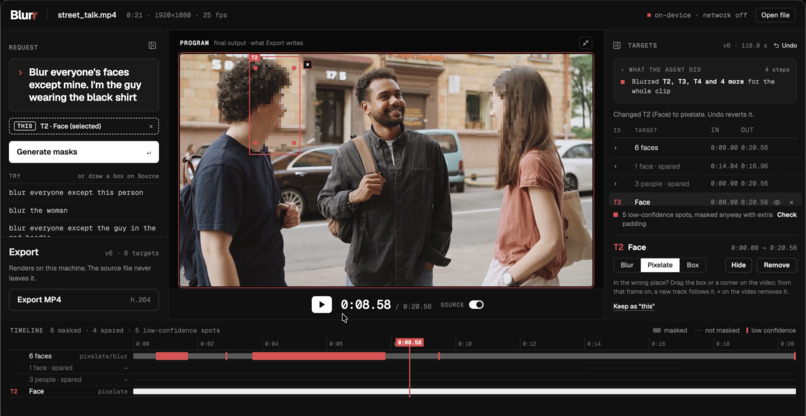Click the Undo arrow in Targets header
Screen dimensions: 806x416
click(785, 46)
